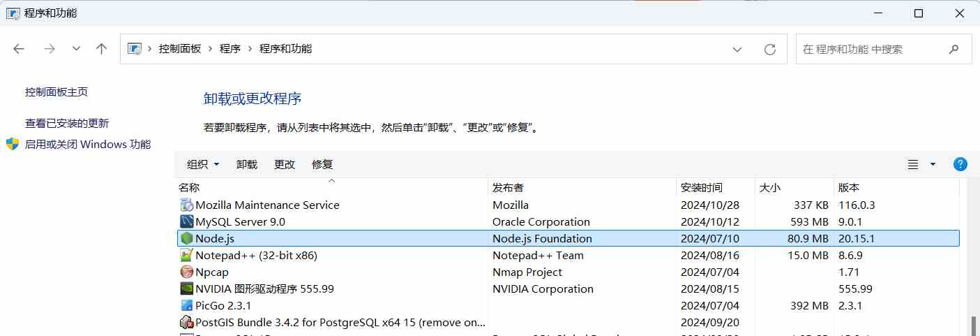Screen dimensions: 980x336
Task: Click the Npcap program icon
Action: click(186, 272)
